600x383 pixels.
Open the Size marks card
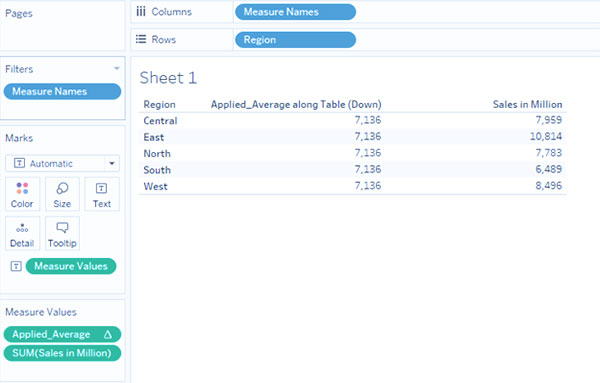(x=62, y=194)
